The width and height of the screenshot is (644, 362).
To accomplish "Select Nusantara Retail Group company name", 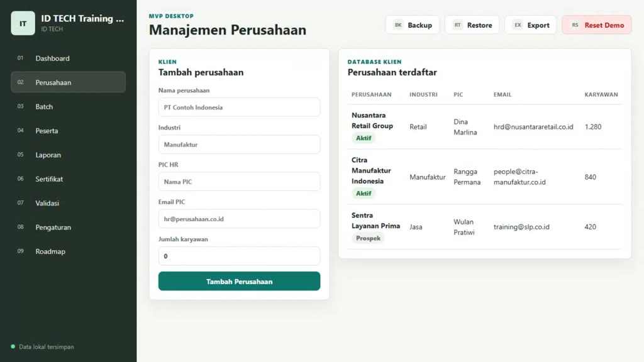I will [x=372, y=120].
